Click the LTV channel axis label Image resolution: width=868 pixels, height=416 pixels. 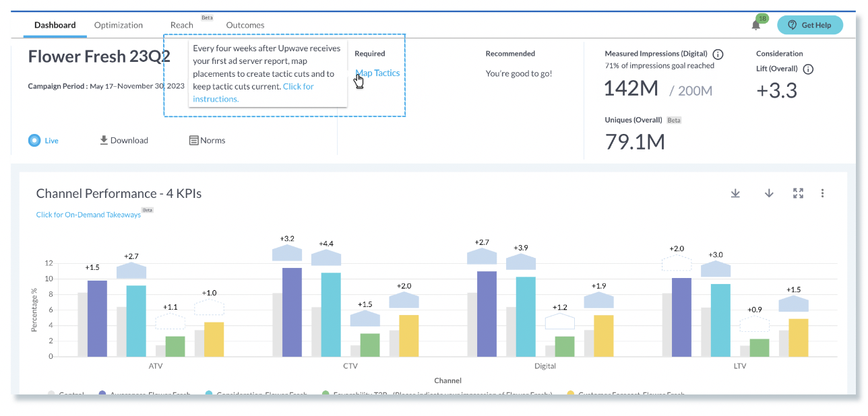(x=740, y=366)
